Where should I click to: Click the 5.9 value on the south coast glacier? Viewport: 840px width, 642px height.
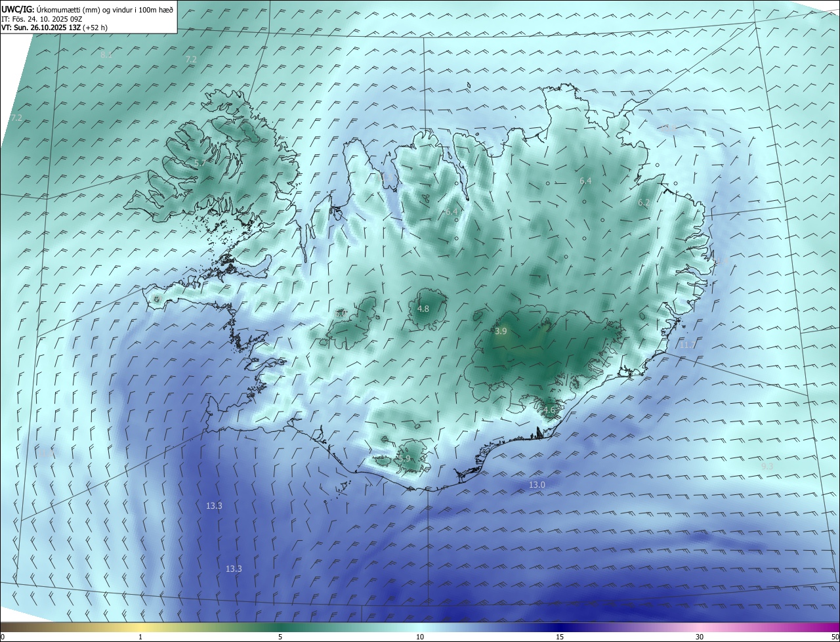tap(405, 459)
